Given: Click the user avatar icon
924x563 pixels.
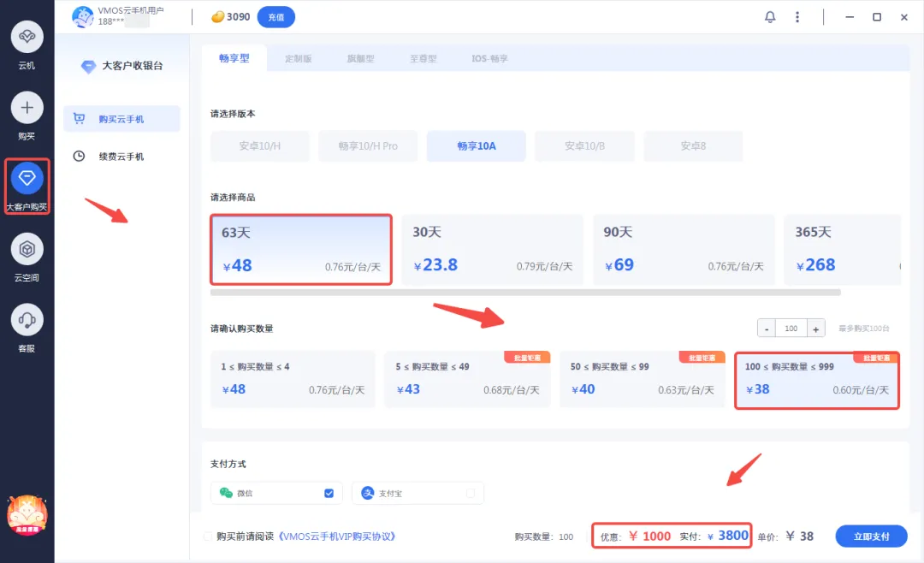Looking at the screenshot, I should 83,16.
